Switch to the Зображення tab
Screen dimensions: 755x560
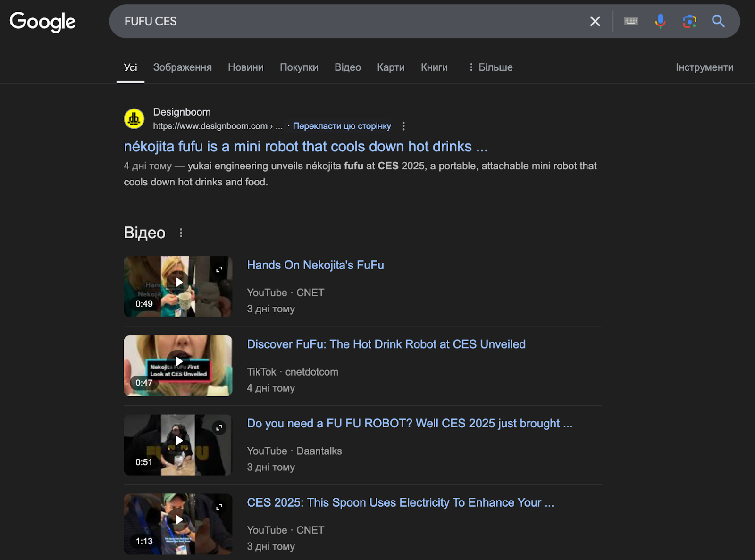(x=182, y=67)
